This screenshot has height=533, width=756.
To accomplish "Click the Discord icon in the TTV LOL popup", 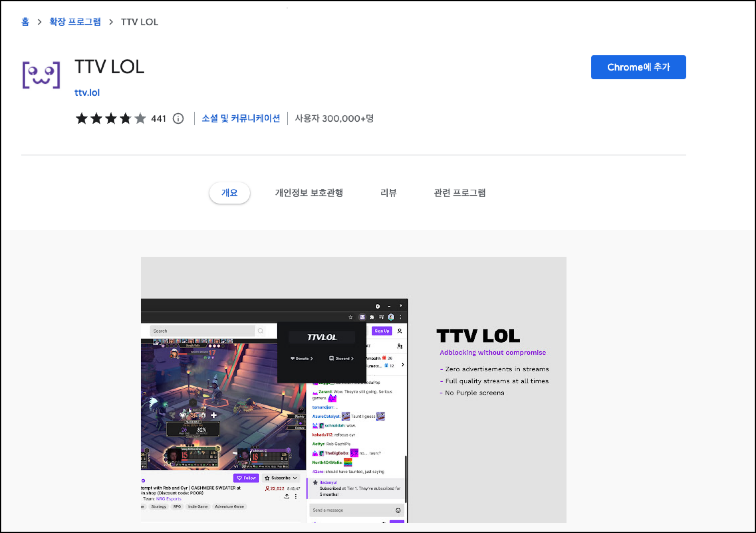I will pos(331,358).
